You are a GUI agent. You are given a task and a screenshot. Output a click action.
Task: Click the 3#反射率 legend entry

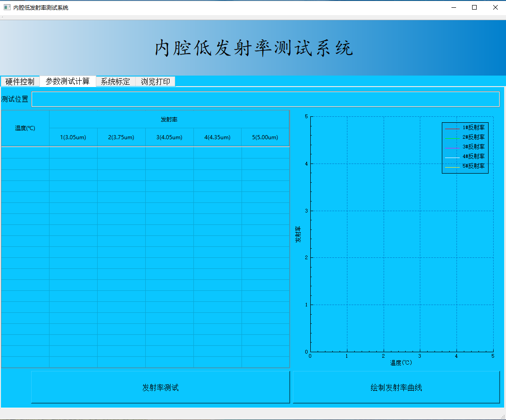pyautogui.click(x=465, y=147)
